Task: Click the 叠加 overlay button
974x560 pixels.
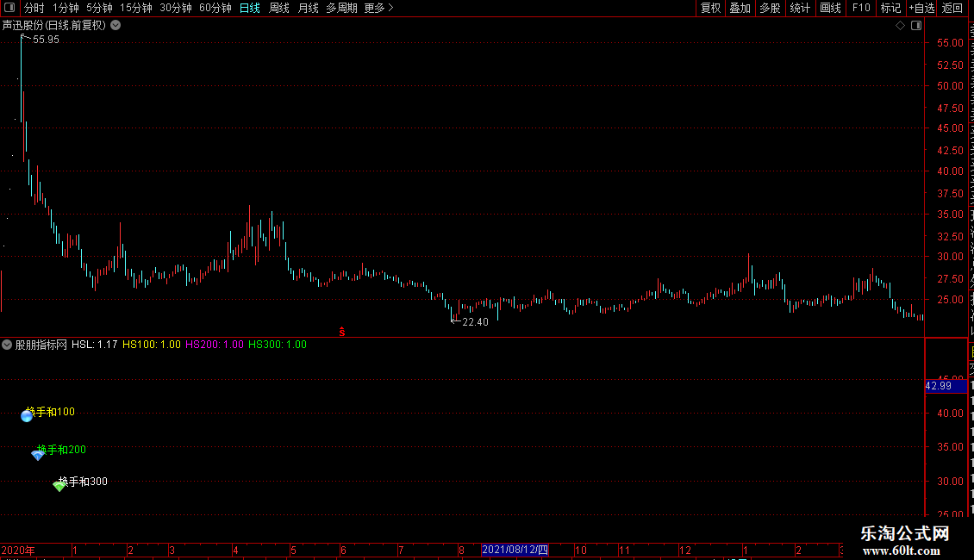Action: click(x=740, y=8)
